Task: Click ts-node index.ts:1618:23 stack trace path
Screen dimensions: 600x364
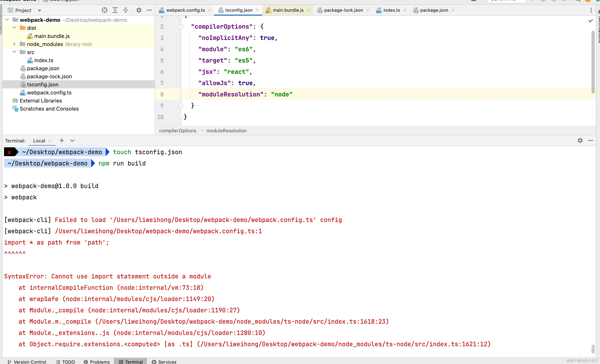Action: 242,321
